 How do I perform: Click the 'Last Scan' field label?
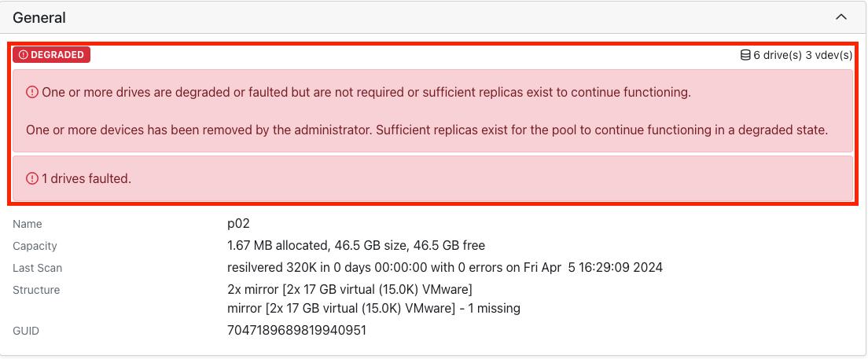click(37, 268)
